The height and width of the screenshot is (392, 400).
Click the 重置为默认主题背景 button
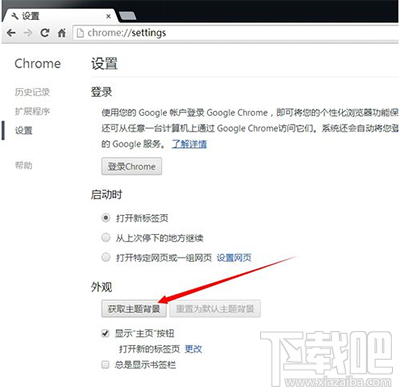tap(215, 309)
